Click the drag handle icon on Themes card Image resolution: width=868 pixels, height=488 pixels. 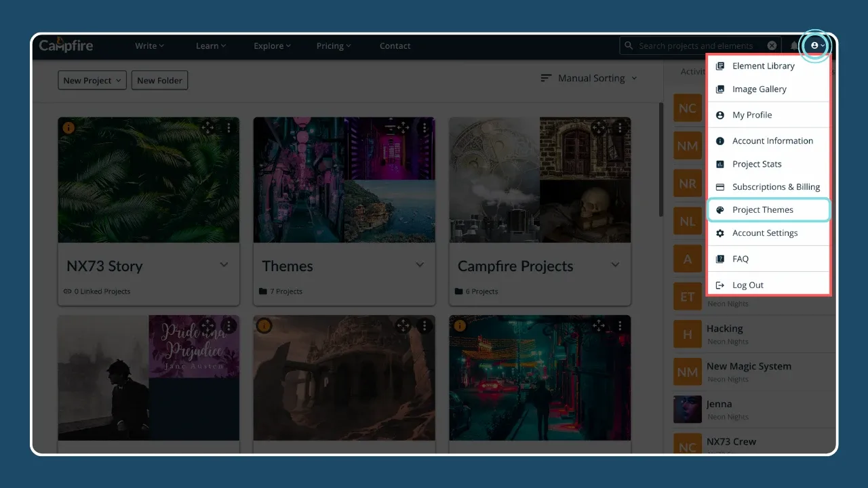[403, 127]
